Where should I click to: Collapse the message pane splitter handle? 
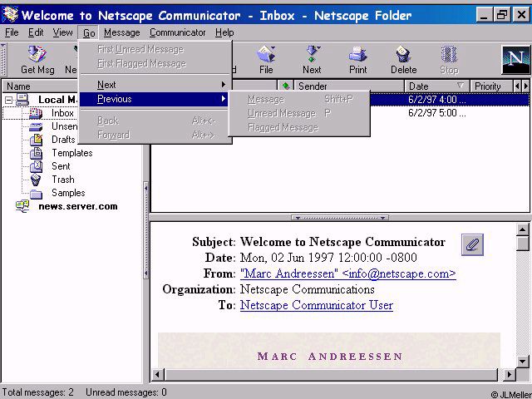[x=340, y=218]
